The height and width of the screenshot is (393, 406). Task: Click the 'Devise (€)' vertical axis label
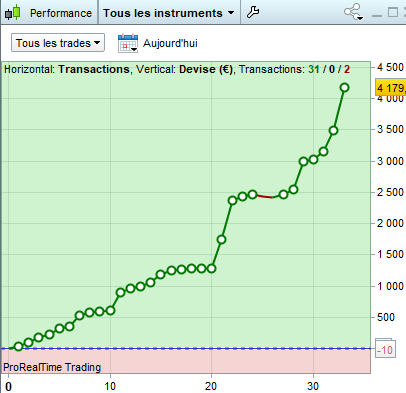coord(206,69)
